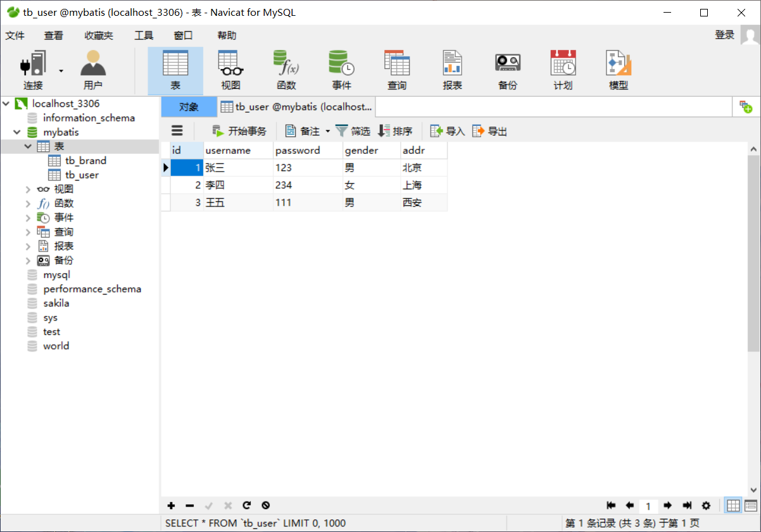The height and width of the screenshot is (532, 761).
Task: Select the Table (表) toolbar icon
Action: (x=175, y=70)
